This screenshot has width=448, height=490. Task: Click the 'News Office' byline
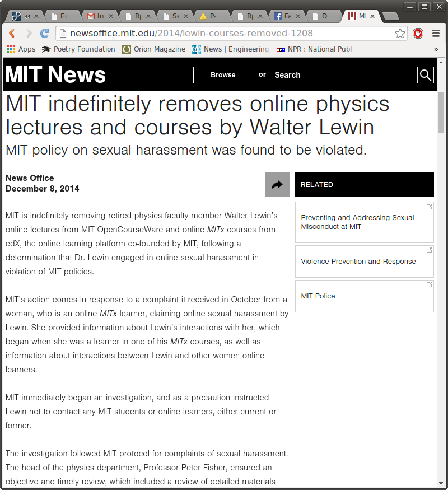(x=30, y=178)
